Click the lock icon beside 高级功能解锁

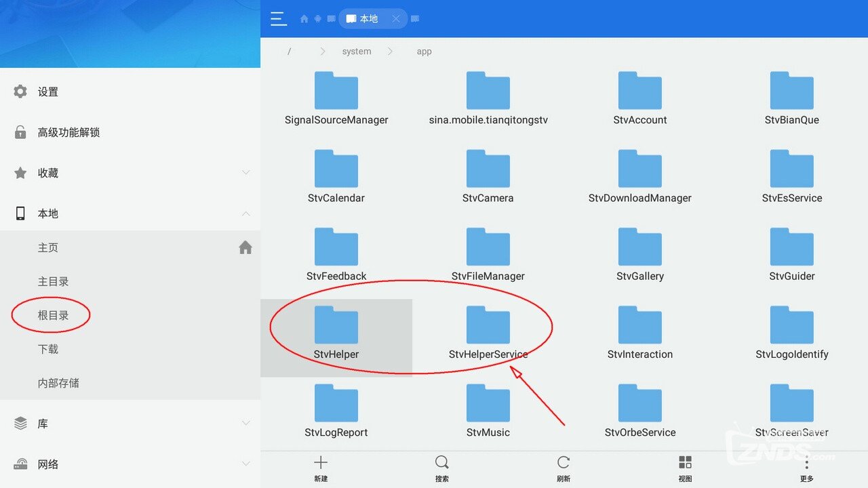[x=20, y=132]
